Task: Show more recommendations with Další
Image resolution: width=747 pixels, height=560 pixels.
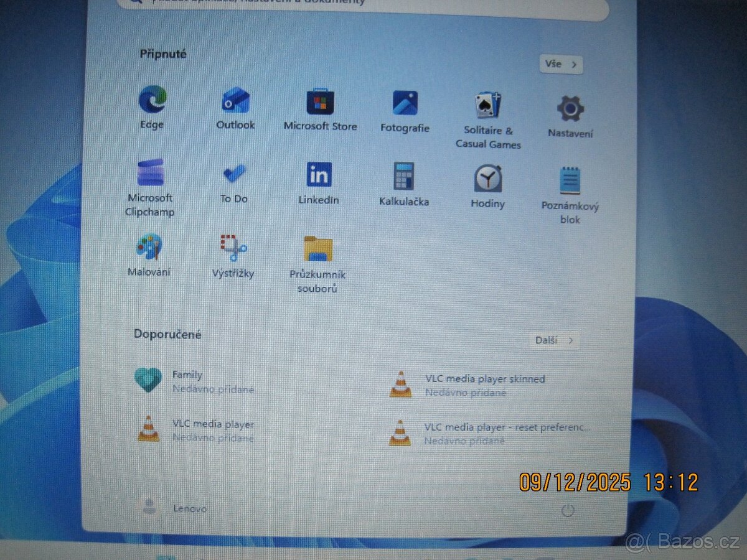Action: [553, 340]
